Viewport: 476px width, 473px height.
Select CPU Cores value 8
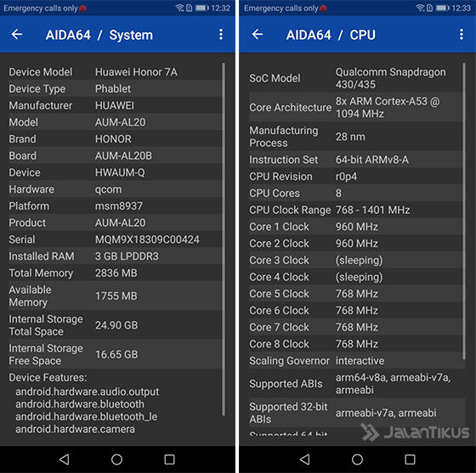pyautogui.click(x=338, y=193)
